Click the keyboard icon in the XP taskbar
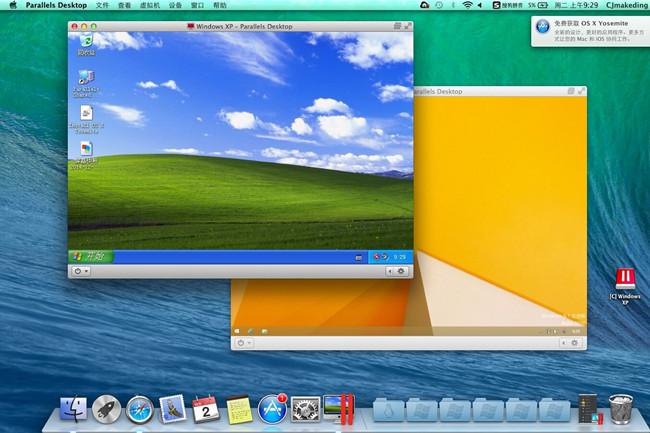The height and width of the screenshot is (433, 650). 359,258
